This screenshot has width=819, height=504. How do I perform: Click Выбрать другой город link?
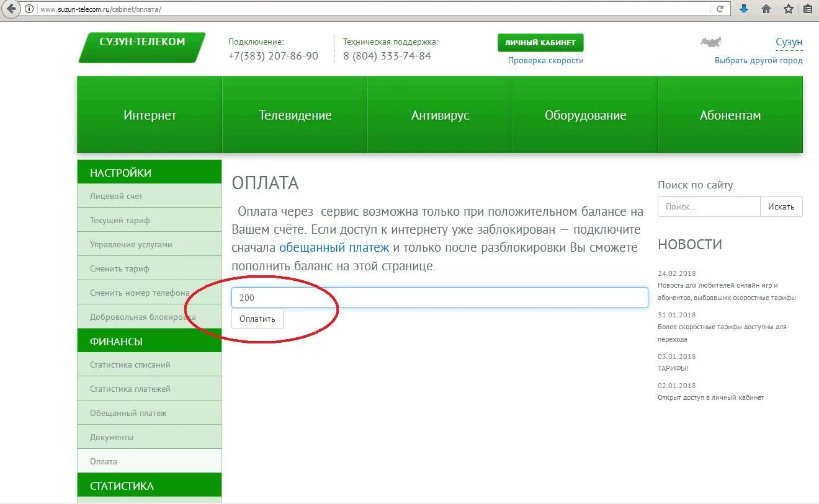point(759,60)
